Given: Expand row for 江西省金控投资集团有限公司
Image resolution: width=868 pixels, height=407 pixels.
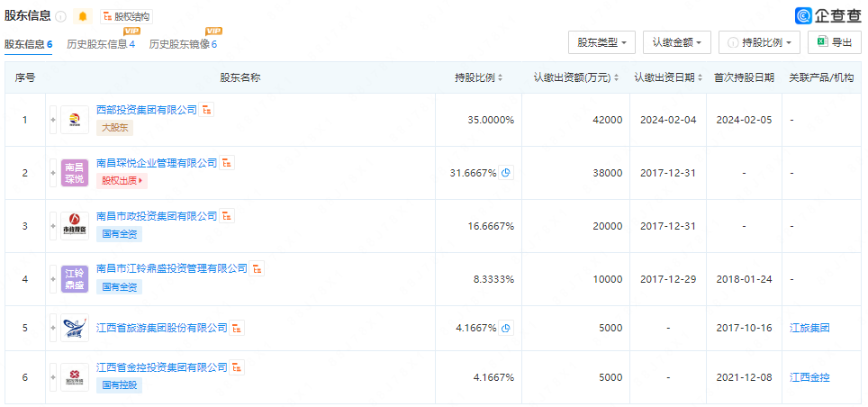Looking at the screenshot, I should 53,377.
